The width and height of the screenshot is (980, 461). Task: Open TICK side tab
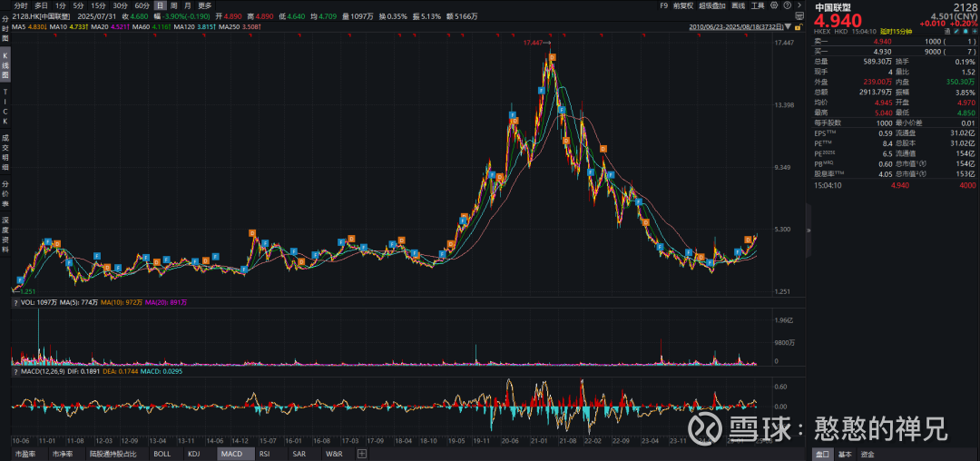[5, 105]
